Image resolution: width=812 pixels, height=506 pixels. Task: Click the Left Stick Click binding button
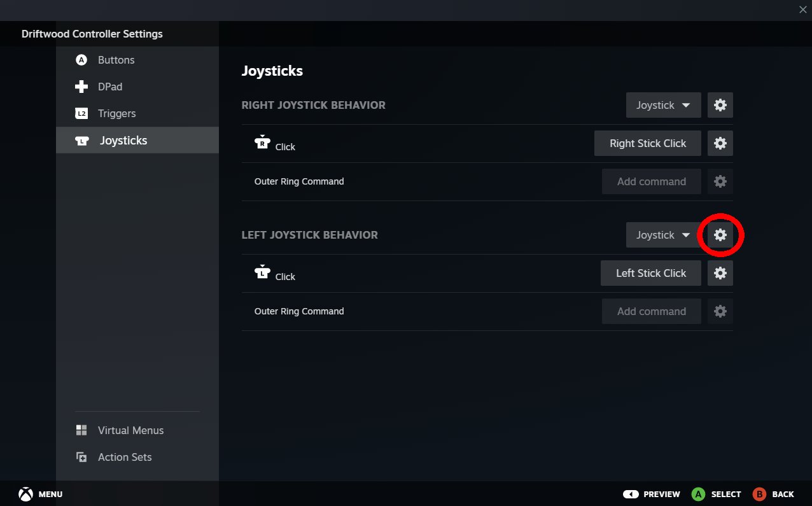point(651,273)
